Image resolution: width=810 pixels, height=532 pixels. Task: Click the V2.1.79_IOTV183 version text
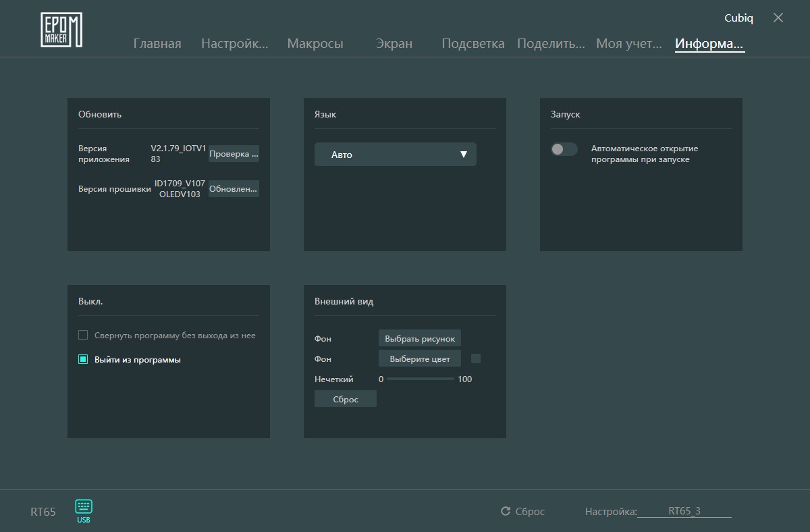point(179,154)
